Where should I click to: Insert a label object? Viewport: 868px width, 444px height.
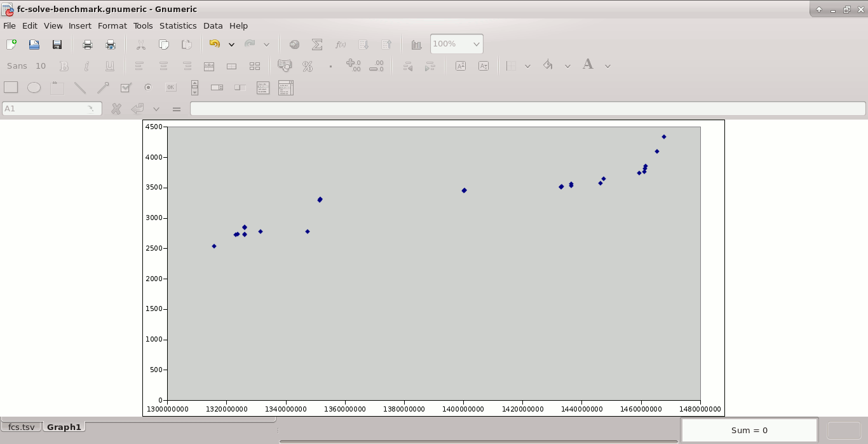tap(57, 88)
